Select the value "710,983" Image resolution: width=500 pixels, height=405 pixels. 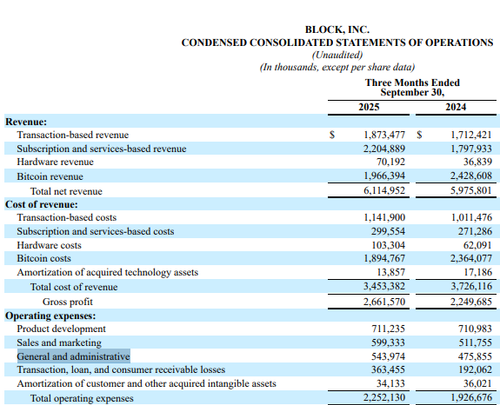pos(475,329)
